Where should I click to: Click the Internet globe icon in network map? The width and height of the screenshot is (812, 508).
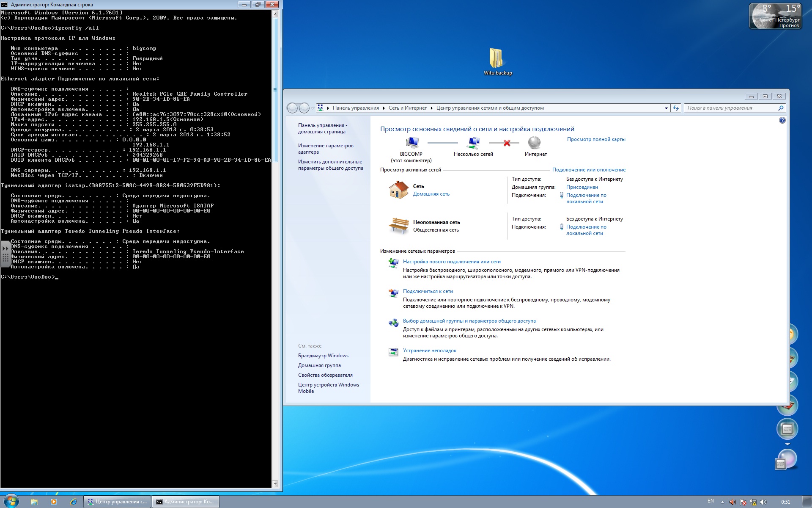(535, 143)
